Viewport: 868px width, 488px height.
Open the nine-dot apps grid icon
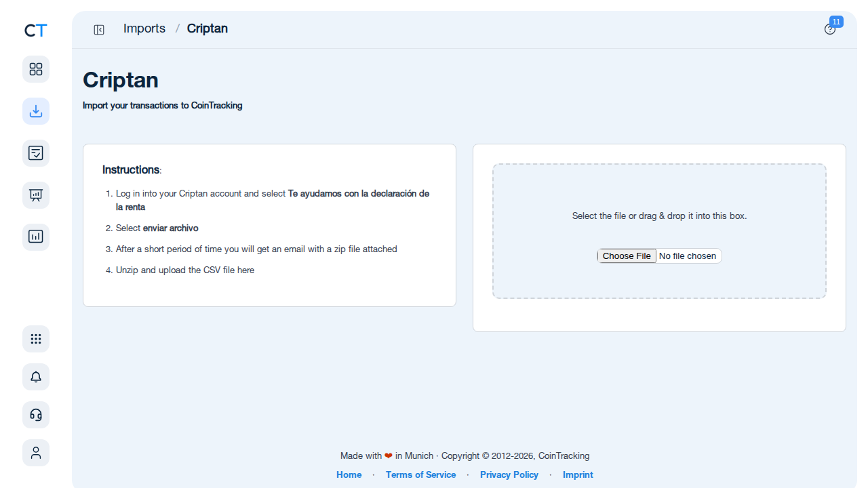pyautogui.click(x=36, y=339)
